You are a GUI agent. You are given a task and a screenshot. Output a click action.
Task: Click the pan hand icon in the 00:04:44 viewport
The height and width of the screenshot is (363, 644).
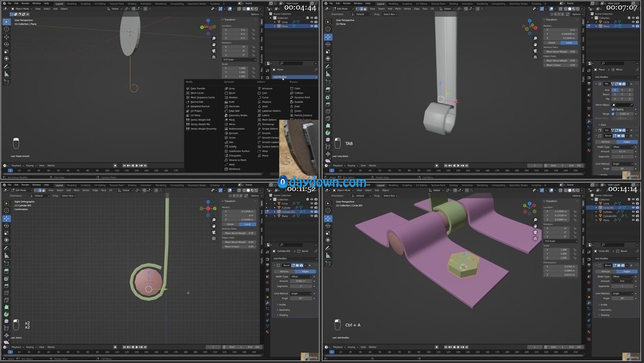coord(214,44)
